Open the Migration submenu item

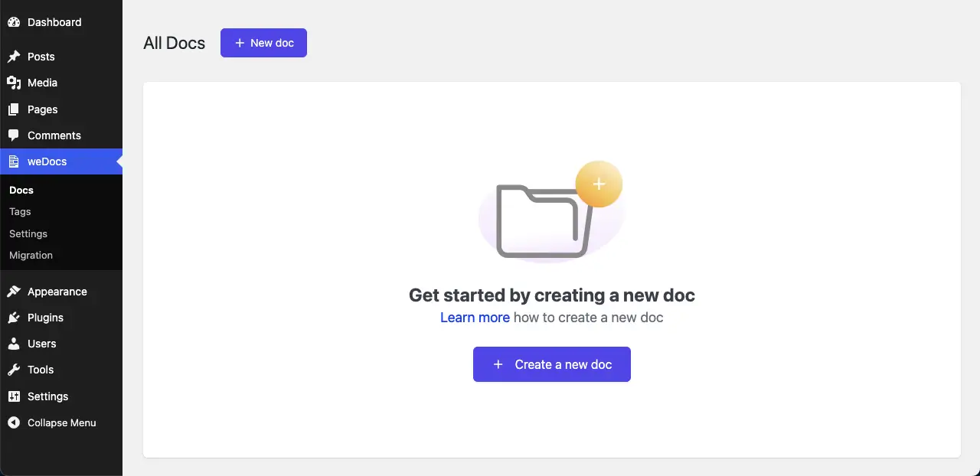31,255
